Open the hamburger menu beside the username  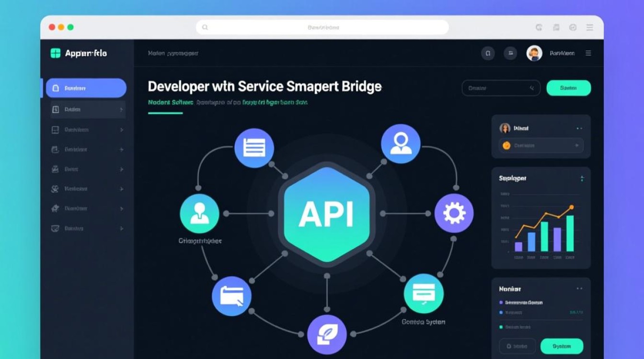tap(588, 53)
